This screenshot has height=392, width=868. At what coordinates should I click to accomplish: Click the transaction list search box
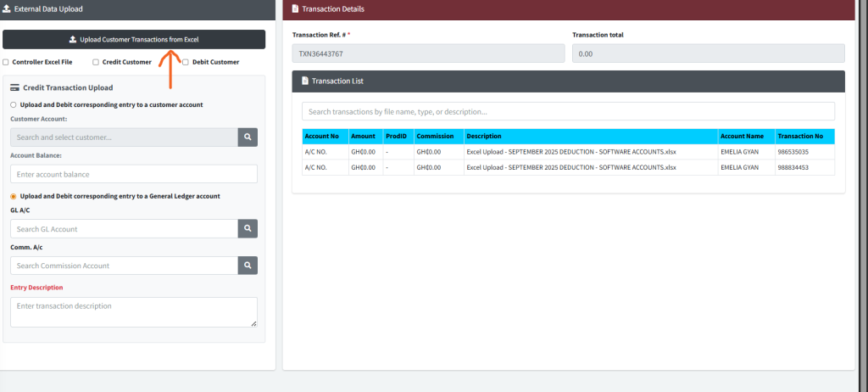pos(568,111)
